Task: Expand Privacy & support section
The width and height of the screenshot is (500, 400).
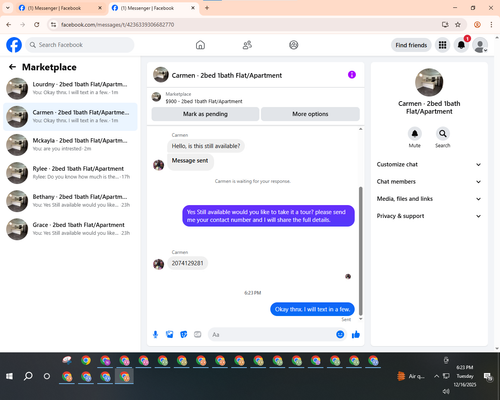Action: 429,216
